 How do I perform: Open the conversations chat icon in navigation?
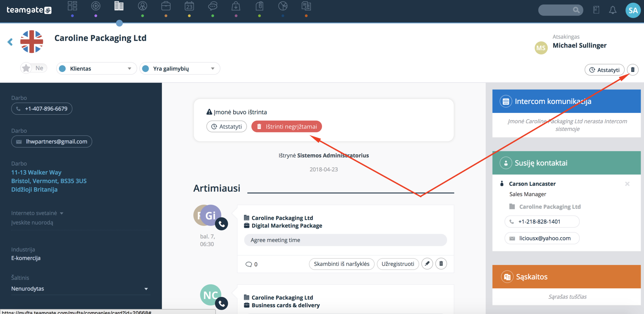coord(213,6)
